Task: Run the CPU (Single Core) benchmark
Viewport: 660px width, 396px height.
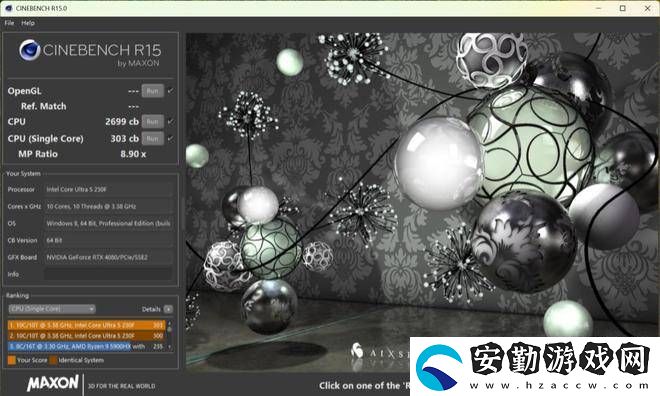Action: coord(152,138)
